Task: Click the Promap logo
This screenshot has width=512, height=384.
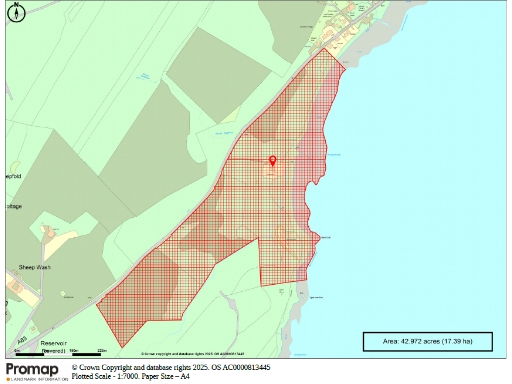Action: (x=32, y=369)
